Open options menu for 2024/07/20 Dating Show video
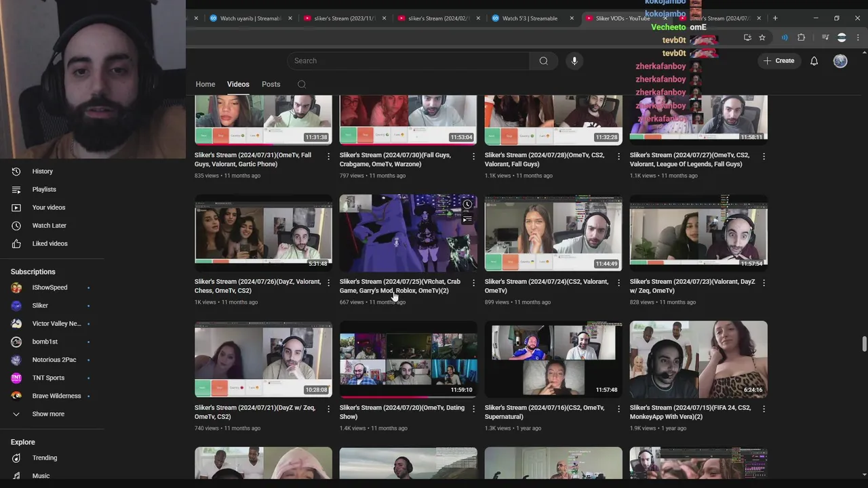The height and width of the screenshot is (488, 868). coord(473,409)
